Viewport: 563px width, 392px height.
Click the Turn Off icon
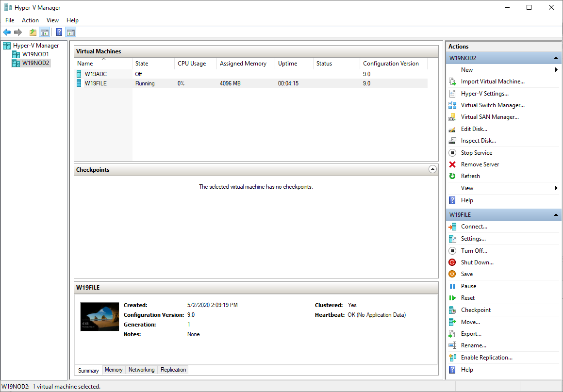(x=452, y=250)
